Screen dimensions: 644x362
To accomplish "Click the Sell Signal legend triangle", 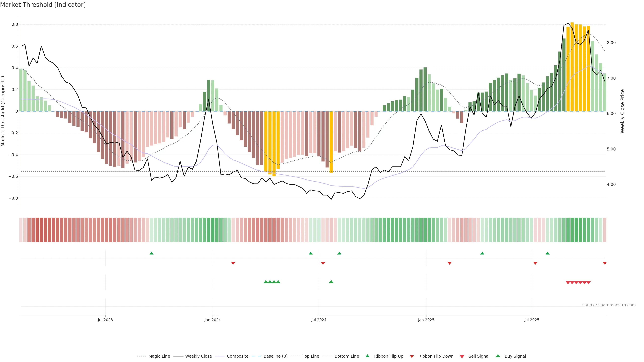I will click(x=462, y=356).
